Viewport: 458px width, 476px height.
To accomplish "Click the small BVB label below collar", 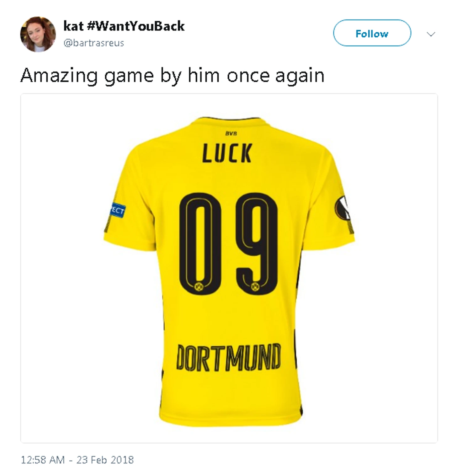I will [x=231, y=133].
